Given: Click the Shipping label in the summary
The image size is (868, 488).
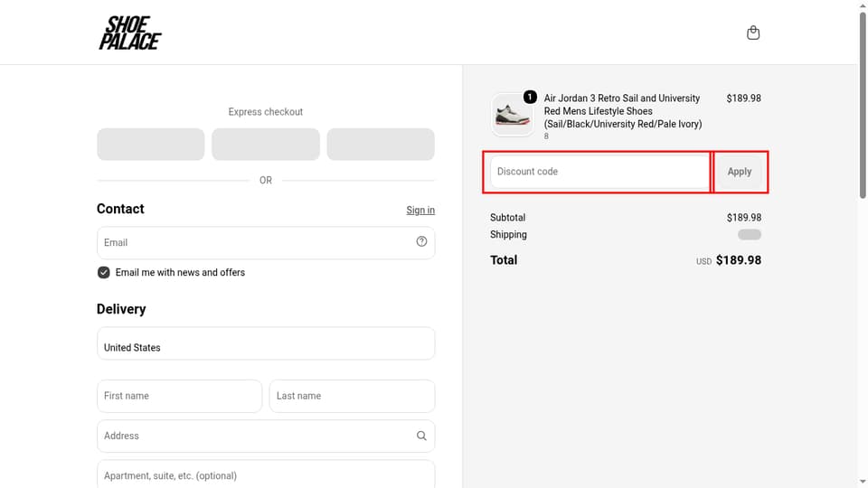Looking at the screenshot, I should pyautogui.click(x=508, y=235).
